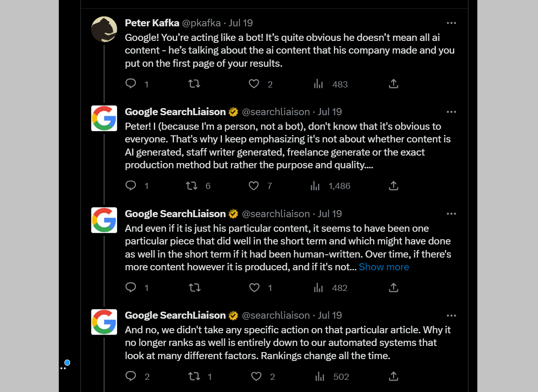538x392 pixels.
Task: Click Peter Kafka's profile avatar
Action: 104,29
